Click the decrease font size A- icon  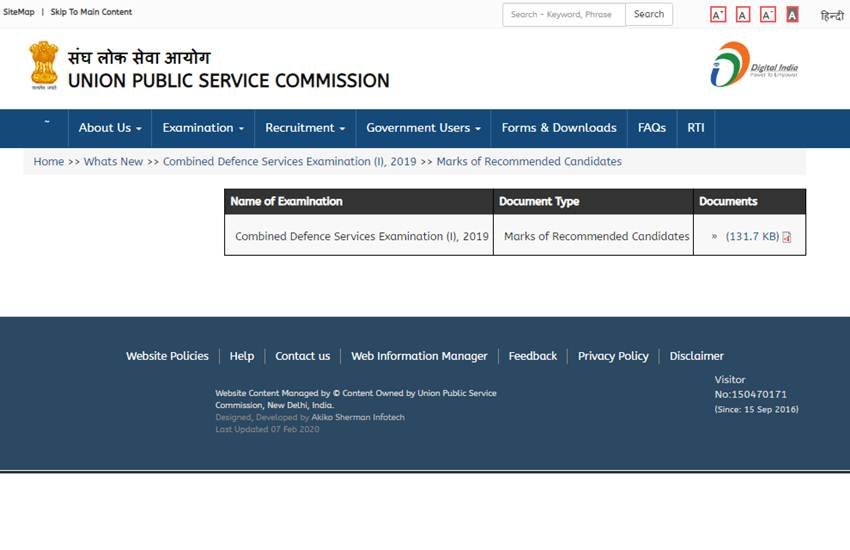tap(768, 15)
